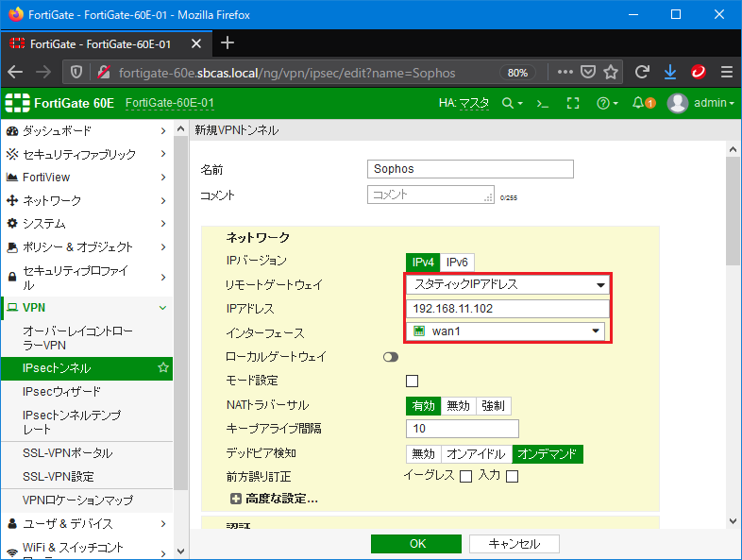This screenshot has width=742, height=560.
Task: Expand the advanced settings section
Action: pyautogui.click(x=274, y=499)
